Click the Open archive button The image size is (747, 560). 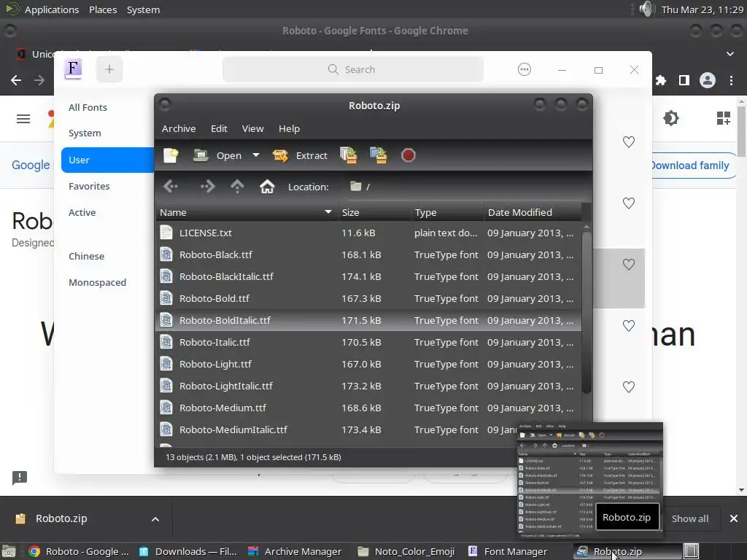click(x=217, y=155)
